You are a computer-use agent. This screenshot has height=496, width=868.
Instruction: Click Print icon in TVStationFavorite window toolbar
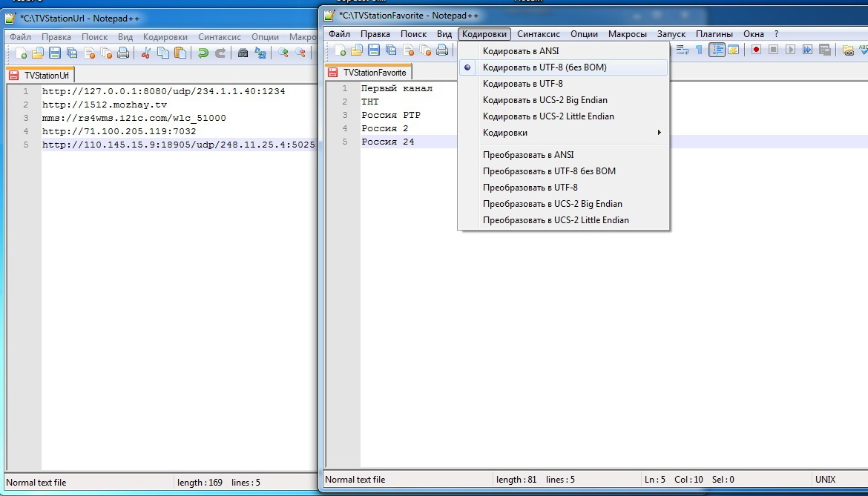point(442,50)
